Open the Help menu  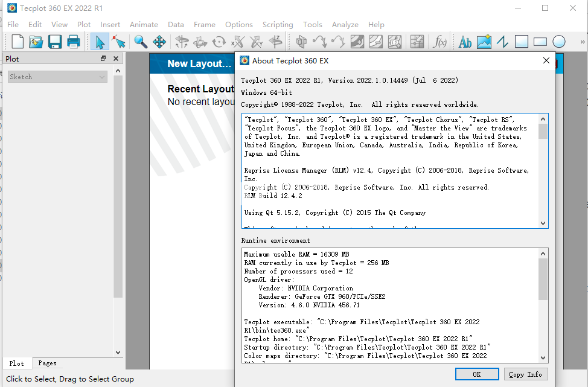pos(376,24)
